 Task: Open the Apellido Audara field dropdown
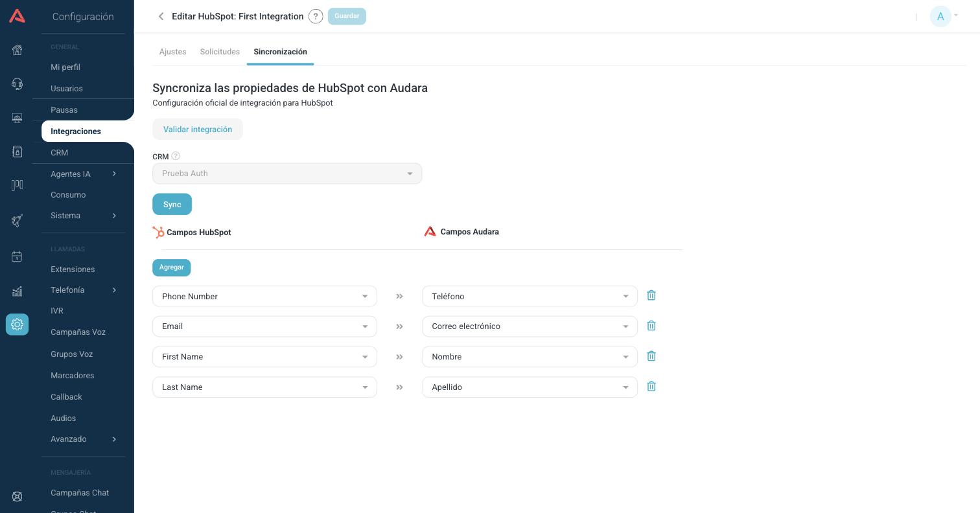tap(530, 387)
